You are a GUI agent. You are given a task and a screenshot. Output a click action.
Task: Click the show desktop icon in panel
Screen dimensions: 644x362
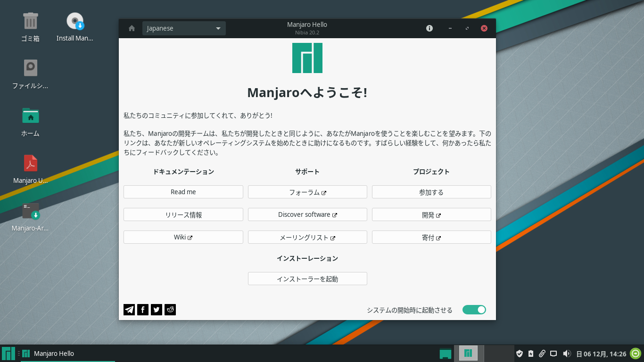446,354
